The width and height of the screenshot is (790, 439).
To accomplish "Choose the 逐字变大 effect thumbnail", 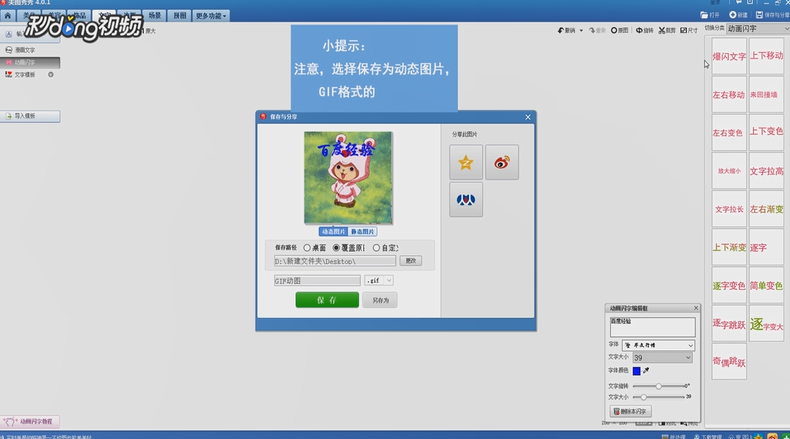I will click(x=766, y=324).
